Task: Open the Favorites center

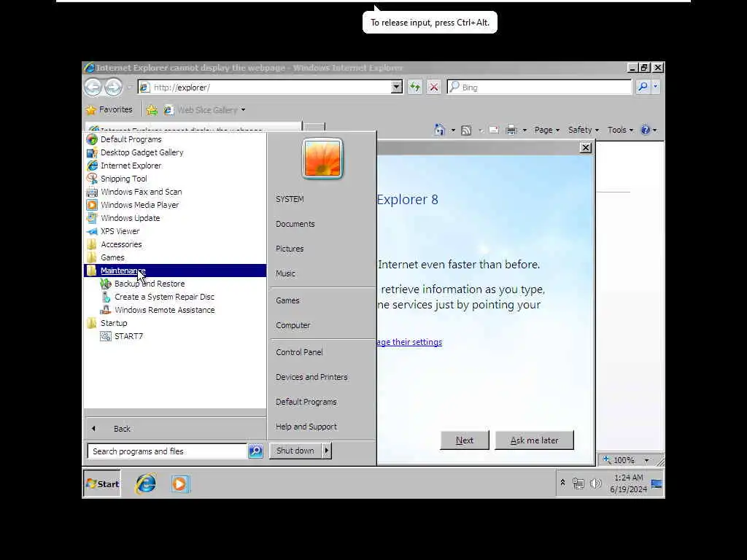Action: (x=109, y=109)
